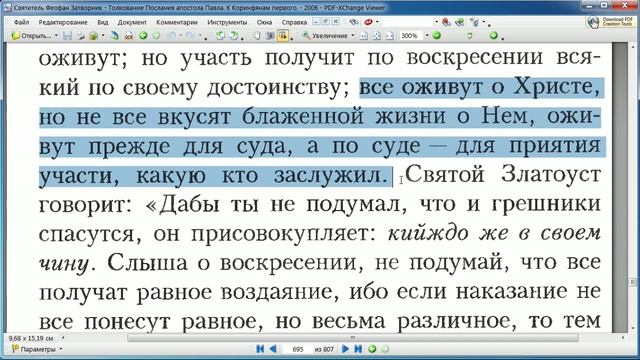
Task: Click the Save diskette icon
Action: 67,36
